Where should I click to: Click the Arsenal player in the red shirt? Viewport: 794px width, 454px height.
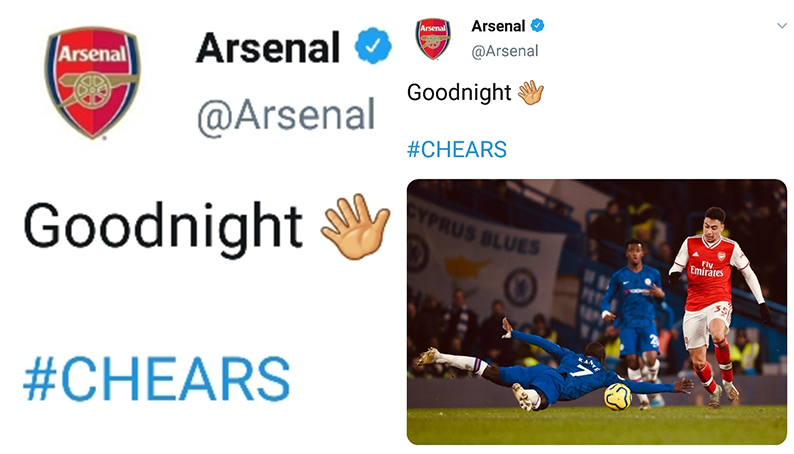712,300
